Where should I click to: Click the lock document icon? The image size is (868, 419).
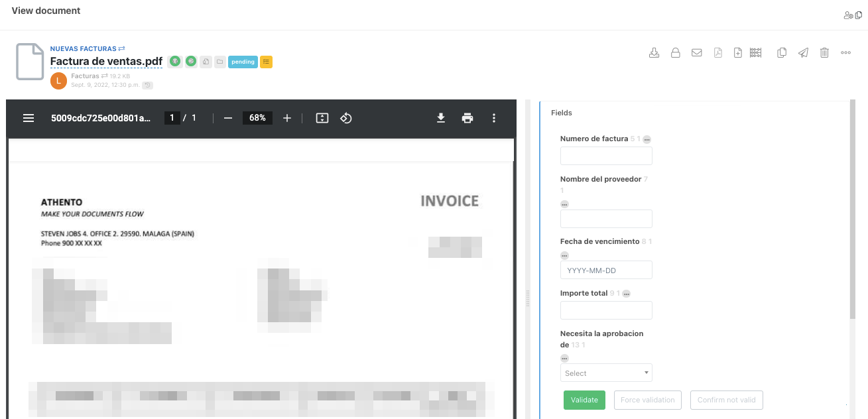[x=675, y=53]
